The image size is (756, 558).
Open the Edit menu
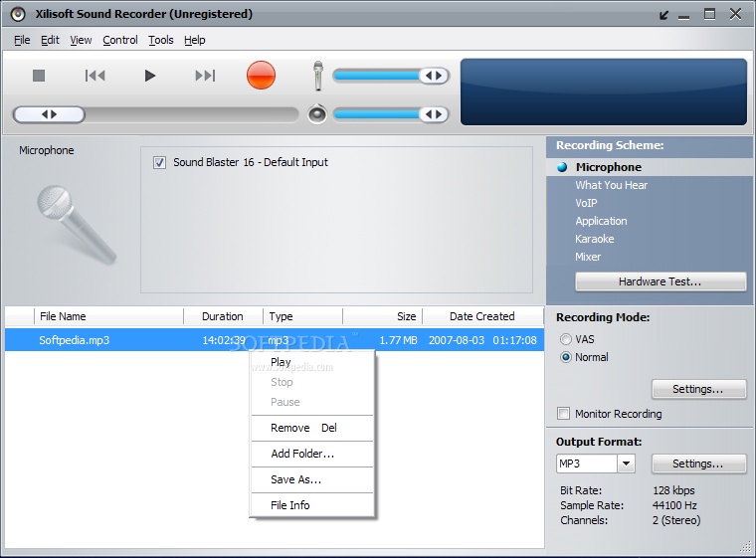coord(50,40)
